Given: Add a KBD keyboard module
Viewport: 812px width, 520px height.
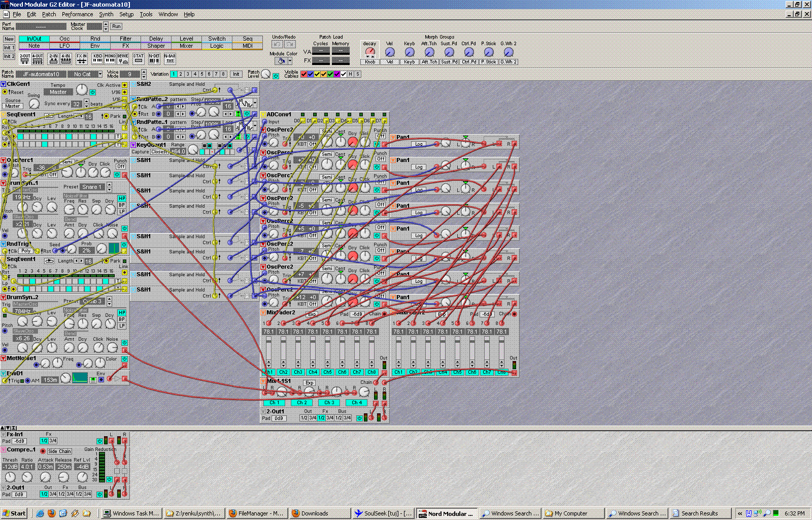Looking at the screenshot, I should coord(97,59).
